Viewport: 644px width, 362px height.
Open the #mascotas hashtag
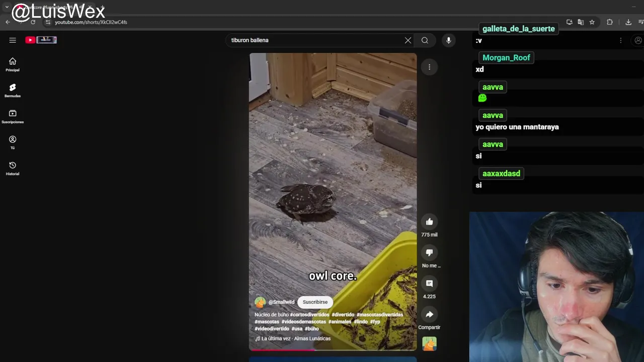point(267,322)
